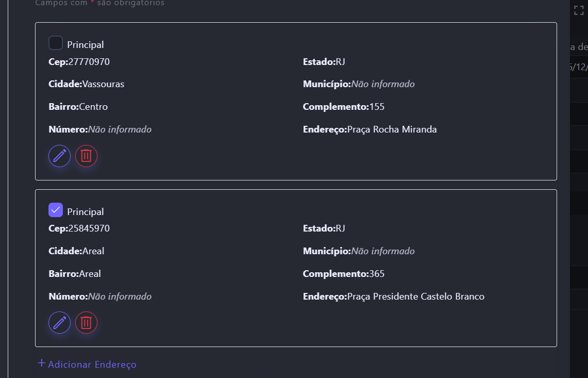Click the plus icon beside Adicionar Endereço
This screenshot has width=588, height=378.
click(x=42, y=364)
